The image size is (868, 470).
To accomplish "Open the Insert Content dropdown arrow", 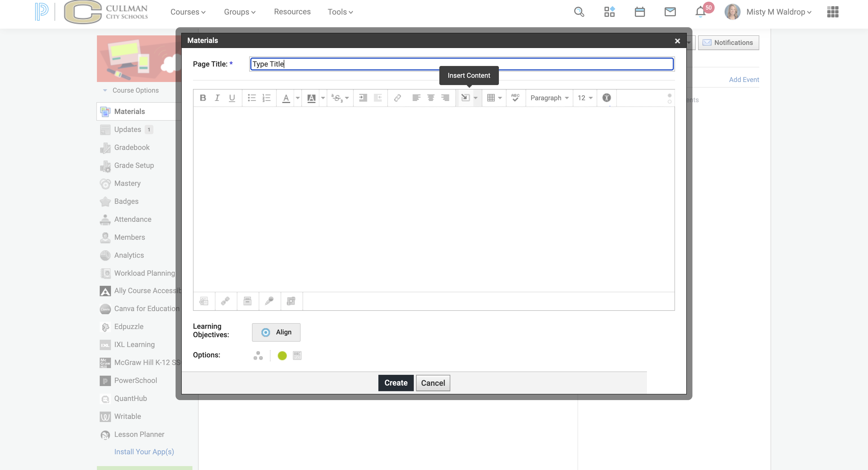I will coord(476,98).
